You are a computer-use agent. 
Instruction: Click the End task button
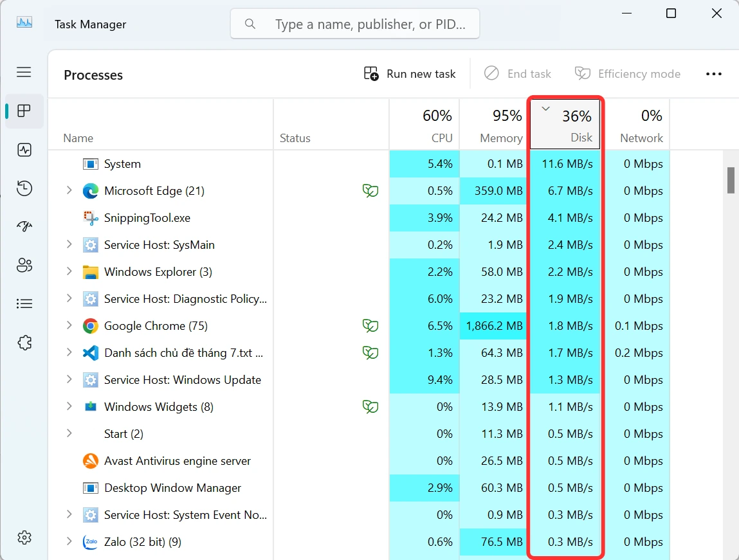coord(518,74)
